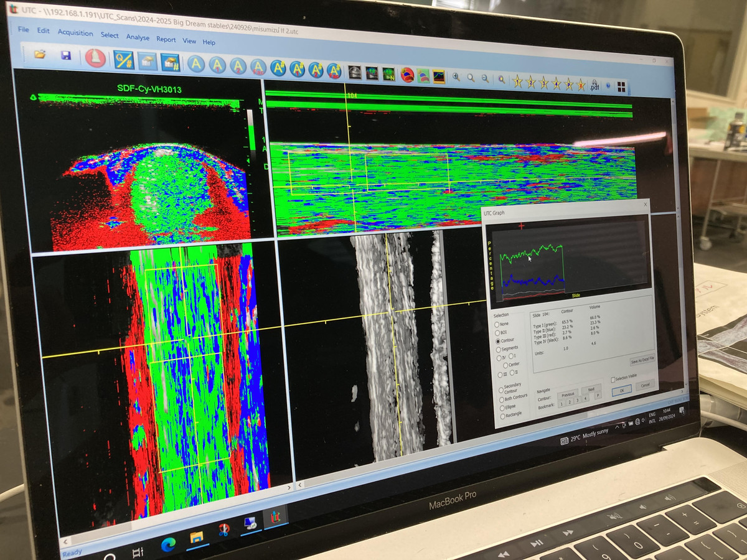Select the Center radio button

(x=505, y=365)
